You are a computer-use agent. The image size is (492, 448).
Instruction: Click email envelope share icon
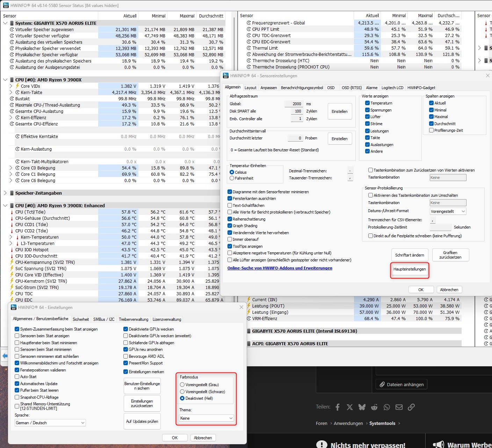[399, 407]
